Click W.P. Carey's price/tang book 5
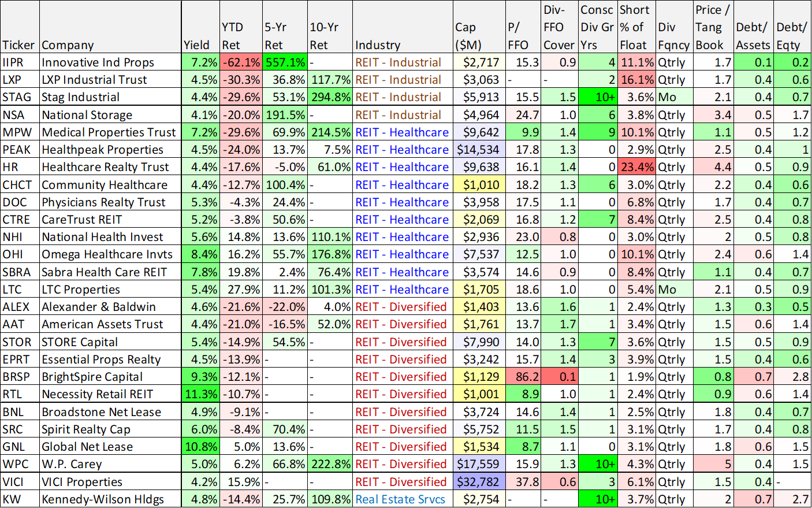This screenshot has height=508, width=812. pos(713,464)
